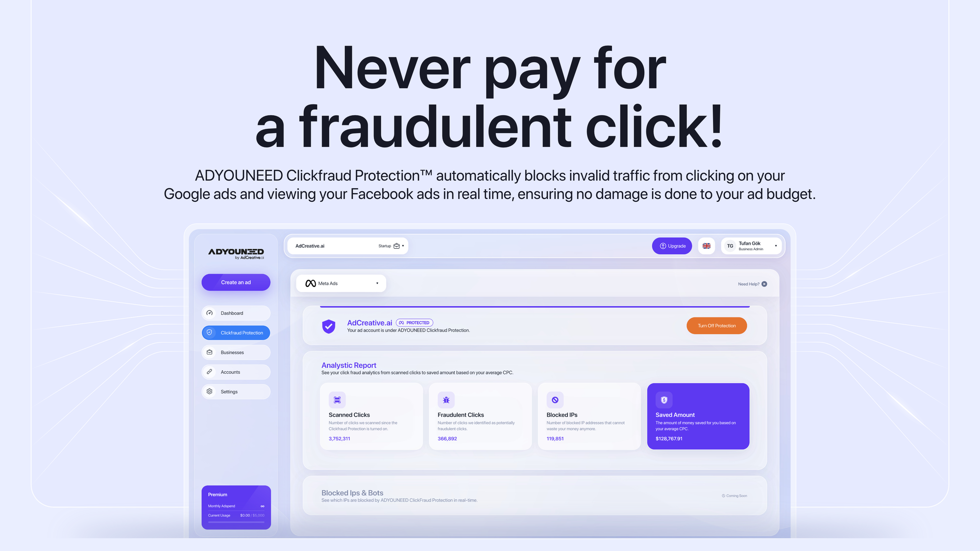Click the Scanned Clicks scan icon
Image resolution: width=980 pixels, height=551 pixels.
(337, 400)
